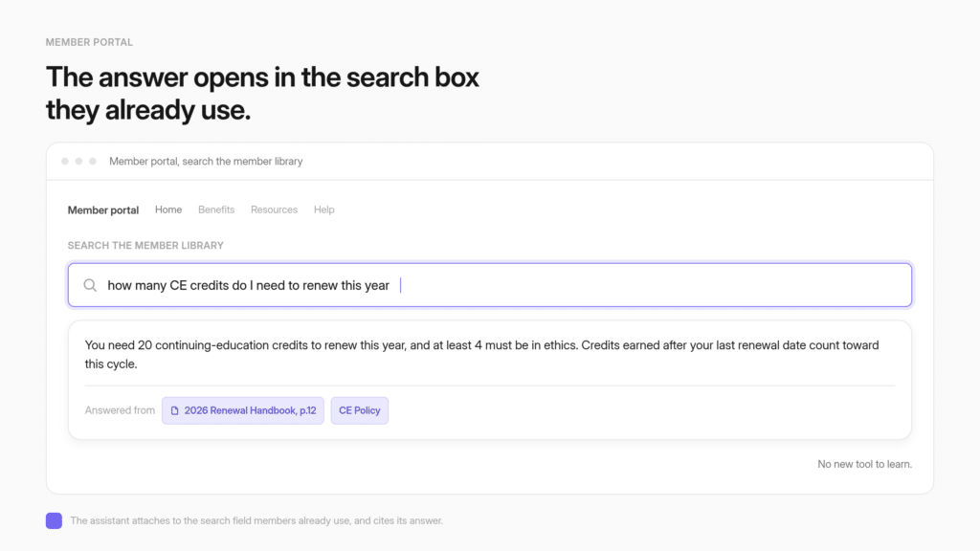Click the "SEARCH THE MEMBER LIBRARY" heading
This screenshot has height=551, width=980.
click(145, 246)
